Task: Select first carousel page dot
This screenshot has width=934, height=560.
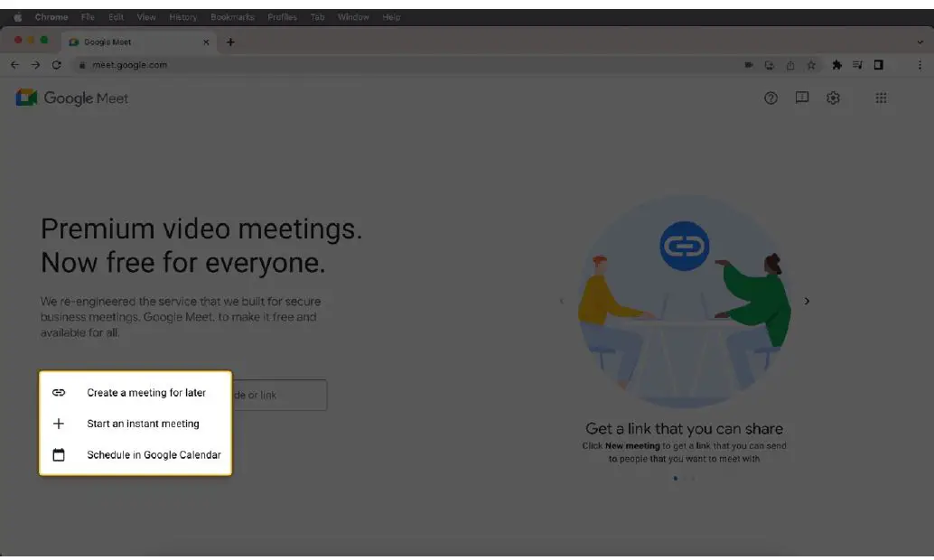Action: pos(675,479)
